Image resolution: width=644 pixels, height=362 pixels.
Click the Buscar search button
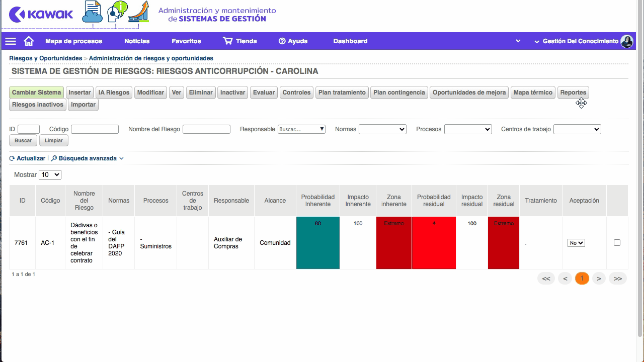tap(23, 141)
